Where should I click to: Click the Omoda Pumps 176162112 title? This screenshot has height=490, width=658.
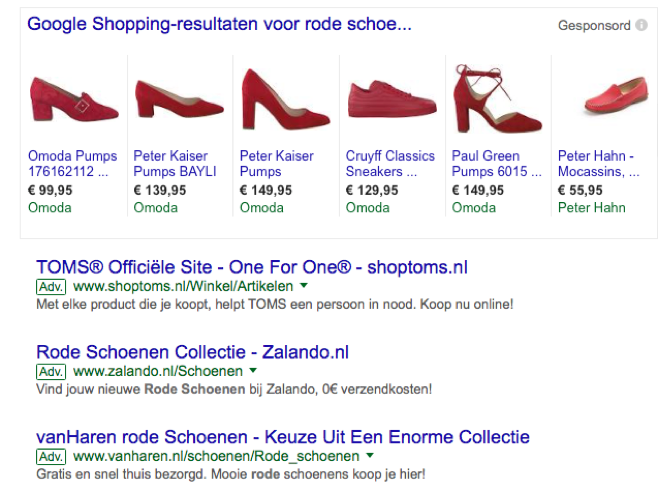click(72, 163)
